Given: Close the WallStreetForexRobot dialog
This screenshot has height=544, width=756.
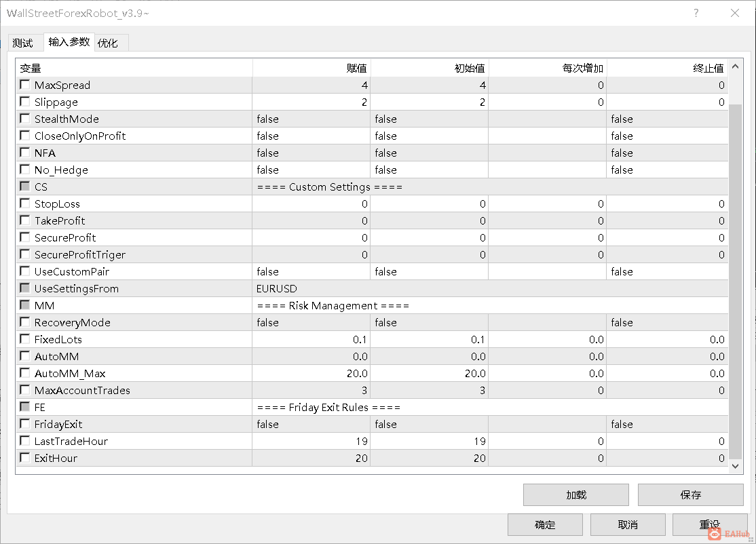Looking at the screenshot, I should pyautogui.click(x=735, y=13).
